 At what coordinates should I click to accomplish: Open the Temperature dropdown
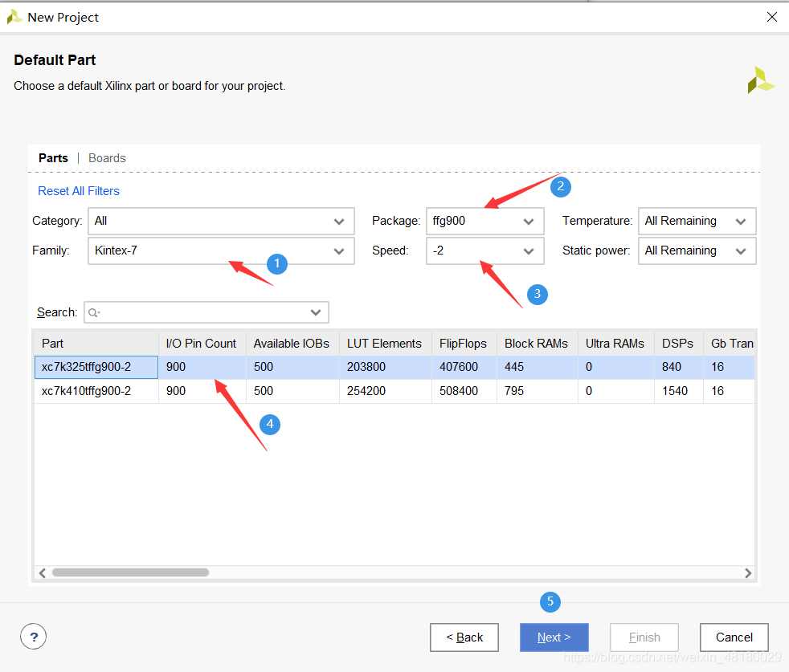click(697, 222)
